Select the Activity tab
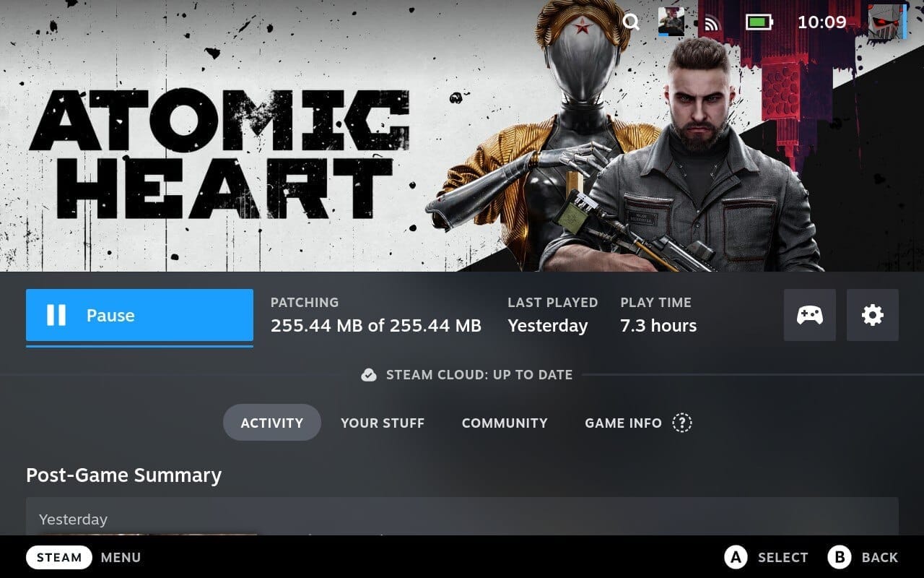This screenshot has height=578, width=924. (x=271, y=423)
